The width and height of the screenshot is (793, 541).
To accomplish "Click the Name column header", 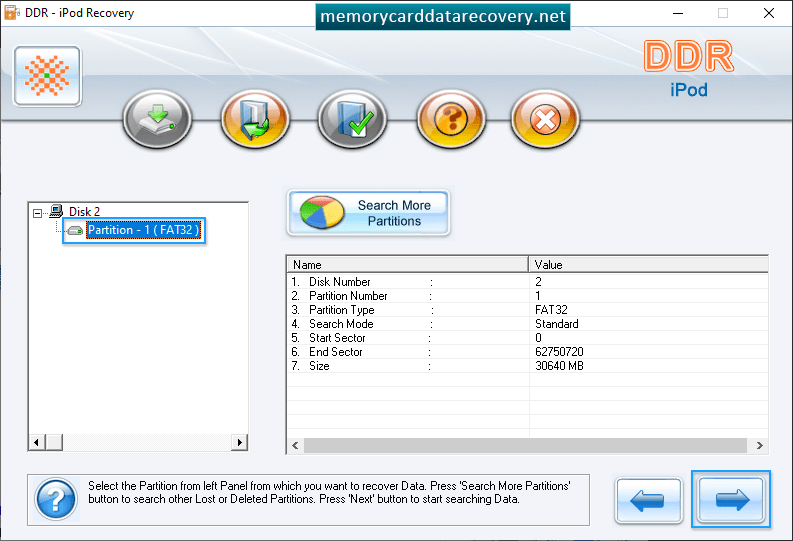I will point(408,264).
